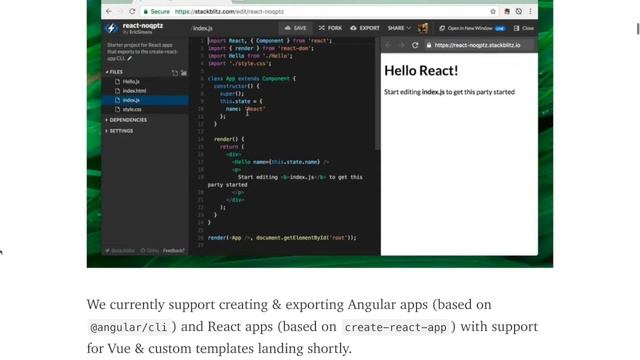Click the round extension icon beside the Chrome menu
The width and height of the screenshot is (640, 360).
(x=519, y=11)
